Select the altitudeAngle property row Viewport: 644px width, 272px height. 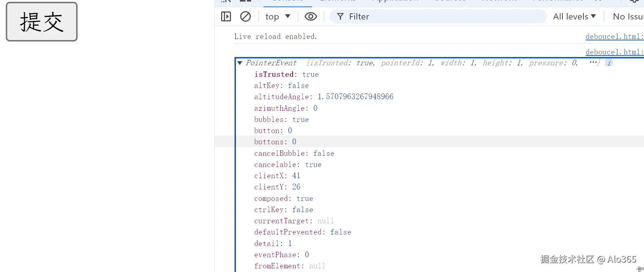[324, 97]
